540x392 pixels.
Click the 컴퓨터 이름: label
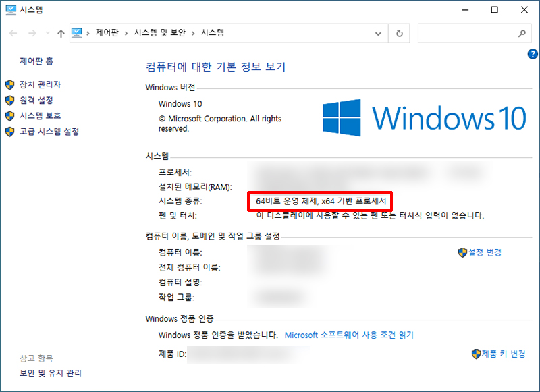pyautogui.click(x=180, y=252)
